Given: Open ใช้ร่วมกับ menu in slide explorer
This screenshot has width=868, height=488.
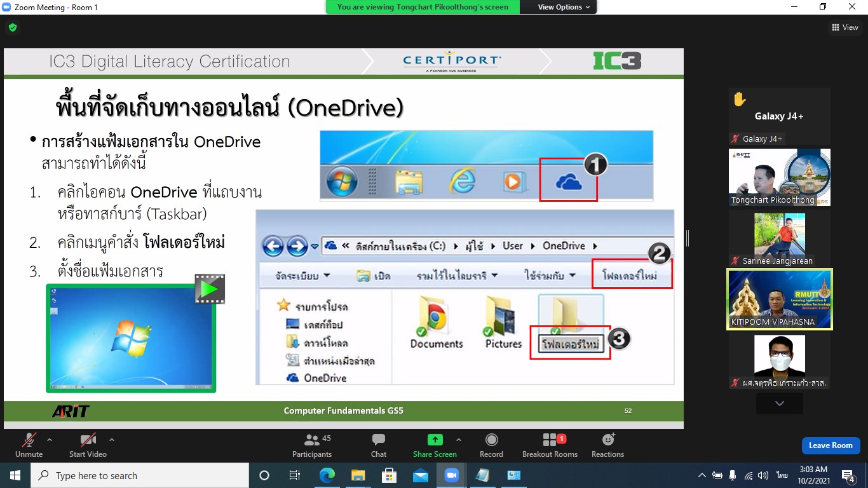Looking at the screenshot, I should point(550,276).
